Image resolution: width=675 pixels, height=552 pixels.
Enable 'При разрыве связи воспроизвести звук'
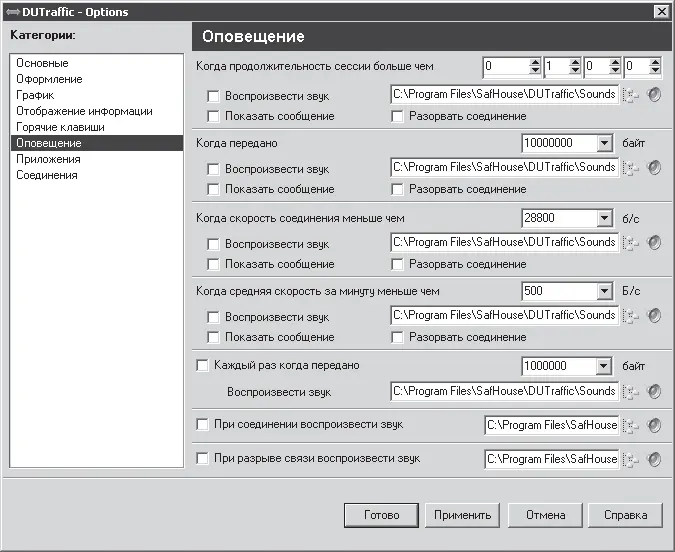(x=202, y=458)
